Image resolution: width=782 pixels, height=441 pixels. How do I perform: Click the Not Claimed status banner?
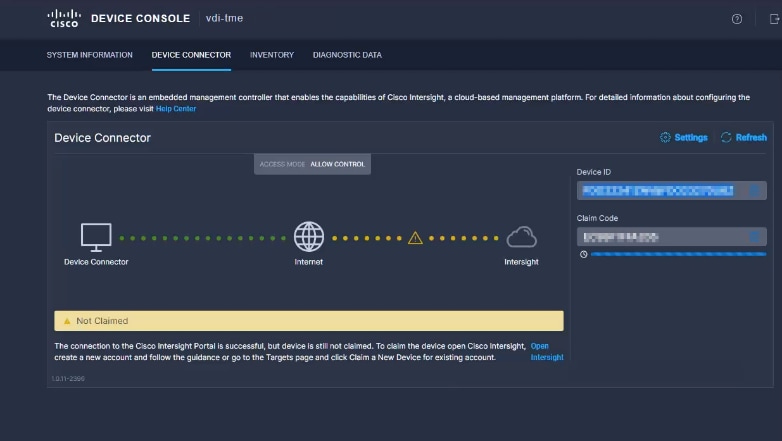(309, 321)
